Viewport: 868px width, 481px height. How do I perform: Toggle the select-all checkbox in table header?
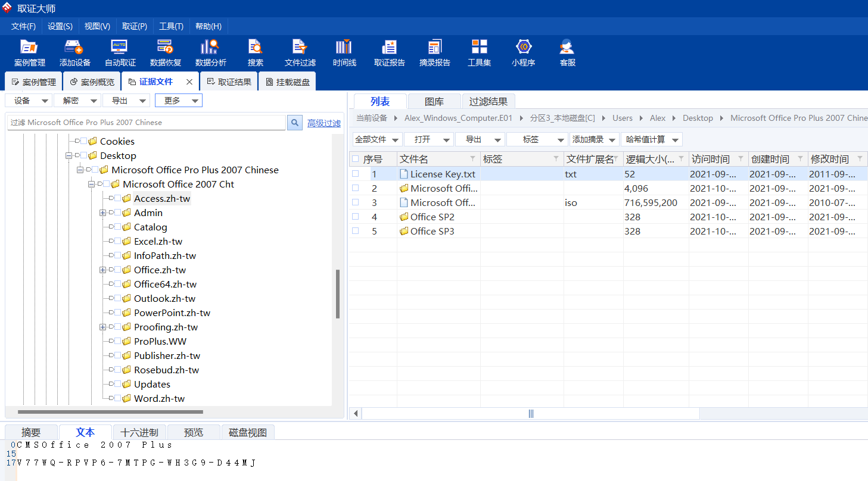(356, 159)
